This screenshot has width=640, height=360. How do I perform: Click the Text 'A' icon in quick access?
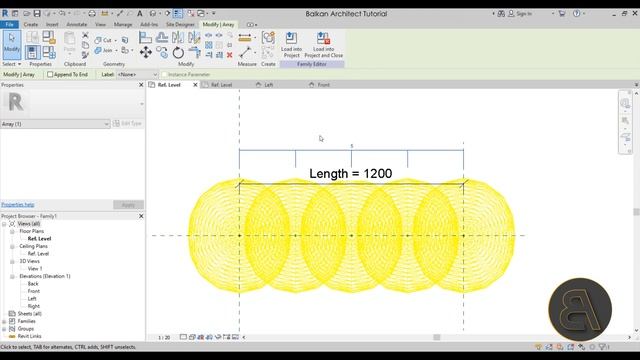click(140, 13)
